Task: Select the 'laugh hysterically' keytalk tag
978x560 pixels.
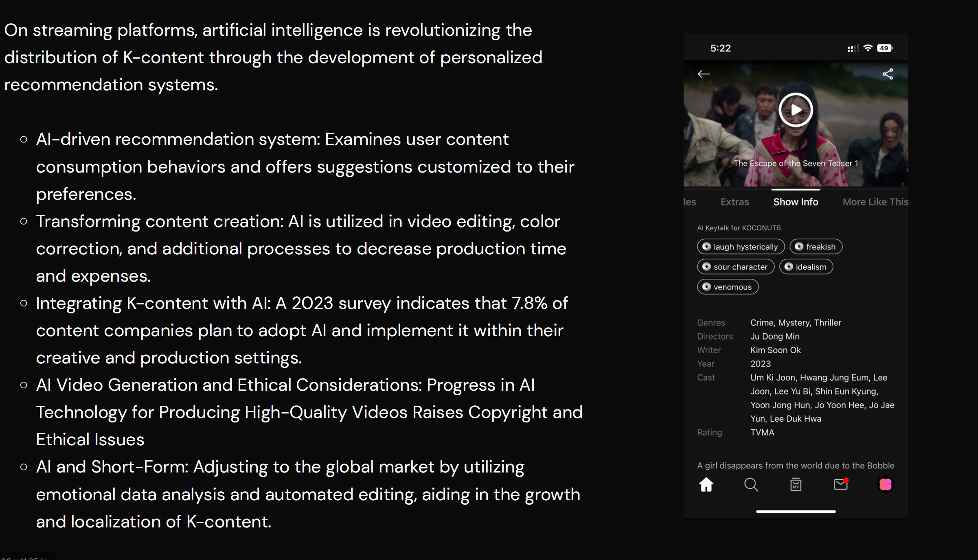Action: click(741, 247)
